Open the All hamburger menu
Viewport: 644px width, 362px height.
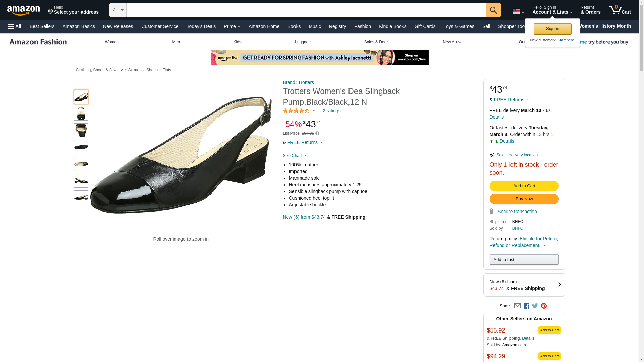[15, 26]
